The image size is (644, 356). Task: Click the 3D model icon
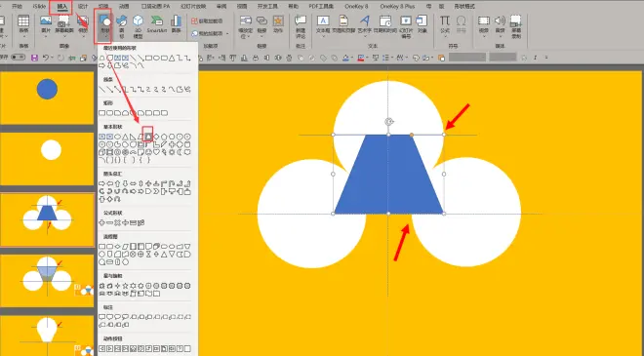(x=138, y=25)
